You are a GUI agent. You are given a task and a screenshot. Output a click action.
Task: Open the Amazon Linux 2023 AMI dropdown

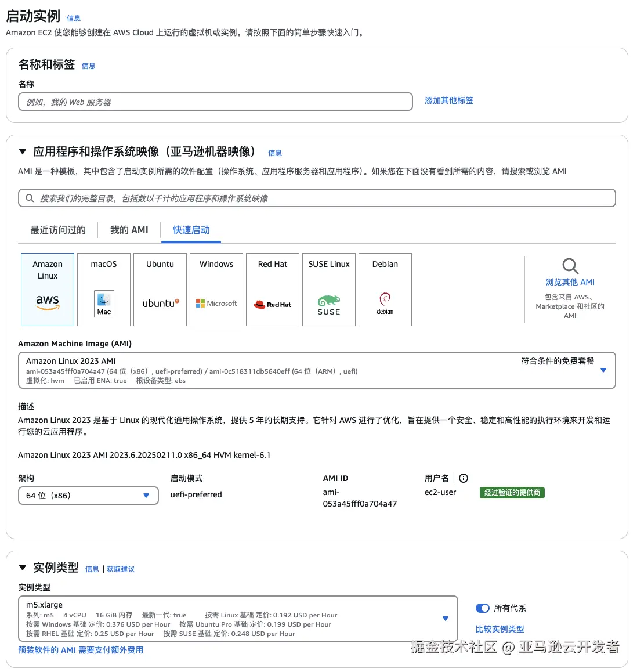click(317, 370)
